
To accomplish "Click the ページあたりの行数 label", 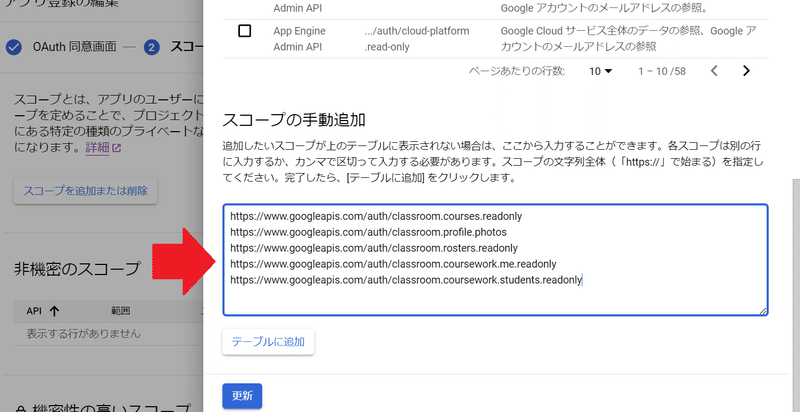I will point(516,71).
